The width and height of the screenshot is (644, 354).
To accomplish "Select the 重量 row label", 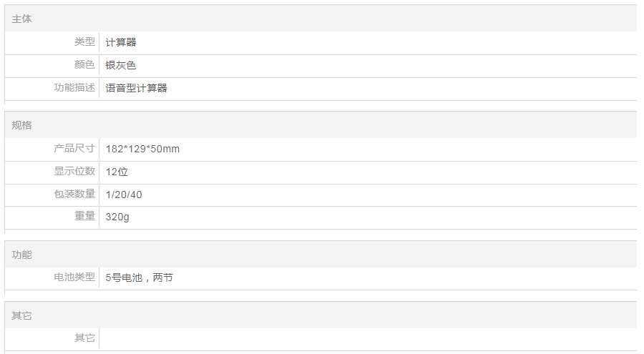I will coord(84,217).
